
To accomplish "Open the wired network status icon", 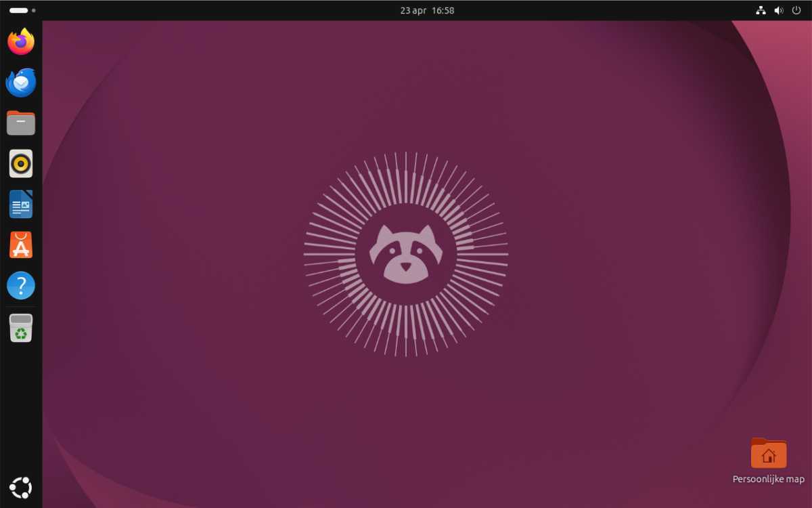I will [760, 10].
